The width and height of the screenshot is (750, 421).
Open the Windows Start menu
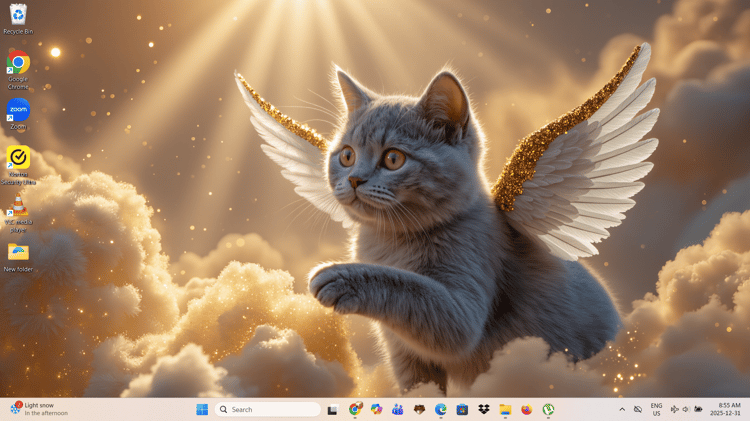pyautogui.click(x=202, y=410)
